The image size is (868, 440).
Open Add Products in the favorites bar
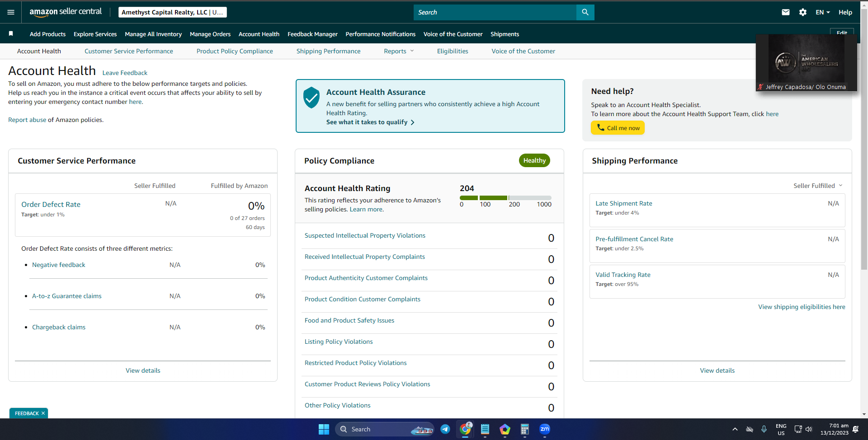point(47,34)
